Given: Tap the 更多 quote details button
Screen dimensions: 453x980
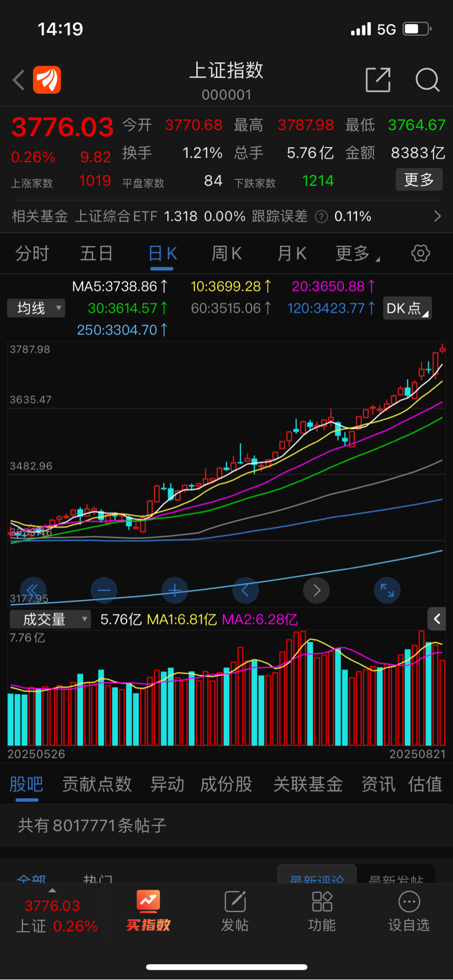Looking at the screenshot, I should [419, 180].
